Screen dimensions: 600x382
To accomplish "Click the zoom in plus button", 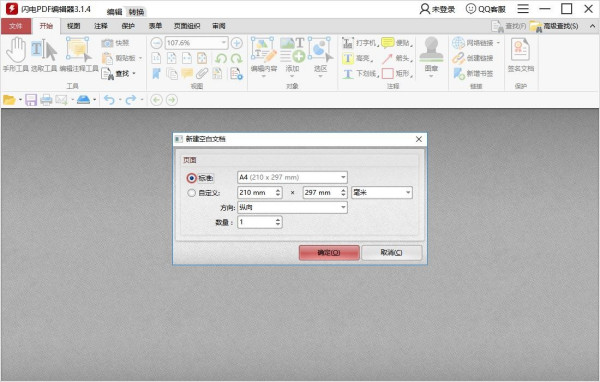I will [x=236, y=43].
